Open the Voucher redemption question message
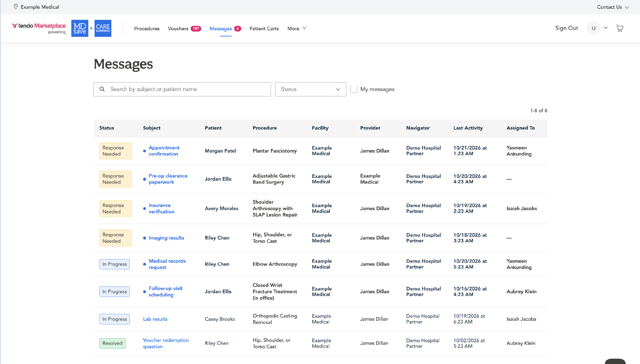640x364 pixels. pyautogui.click(x=166, y=343)
